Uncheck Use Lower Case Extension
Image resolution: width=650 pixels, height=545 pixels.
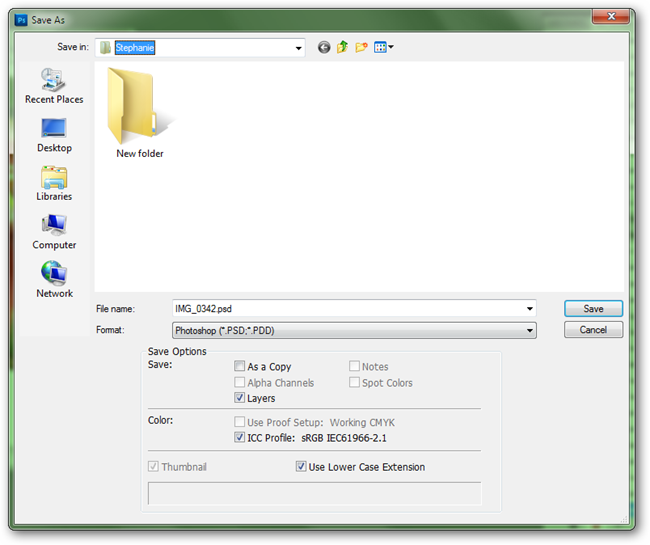[301, 466]
